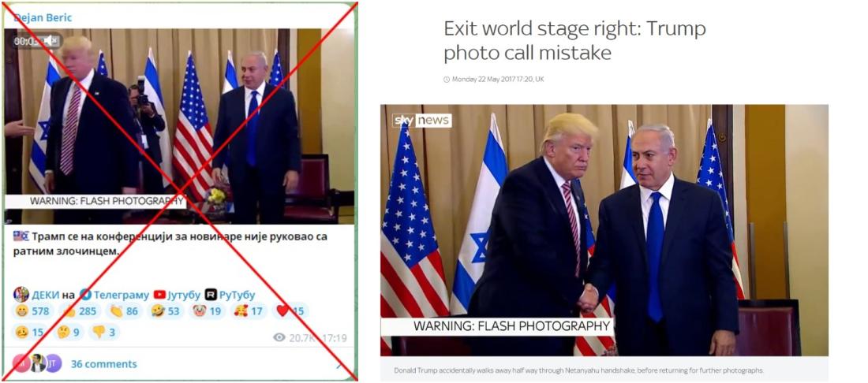This screenshot has height=383, width=868.
Task: Click the Телеграму link
Action: [122, 295]
